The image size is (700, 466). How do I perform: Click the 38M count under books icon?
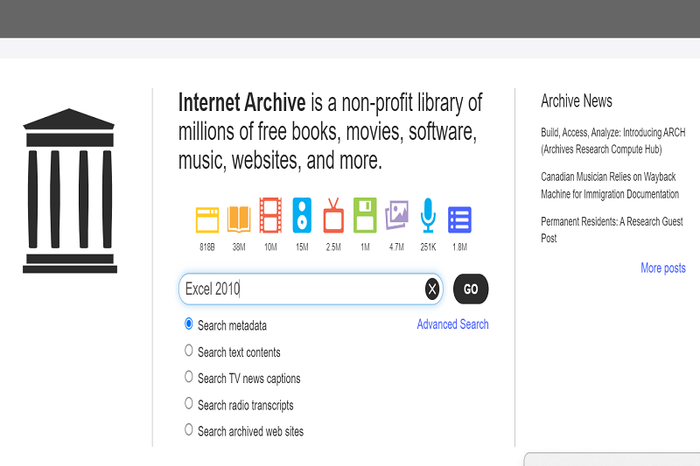(239, 247)
